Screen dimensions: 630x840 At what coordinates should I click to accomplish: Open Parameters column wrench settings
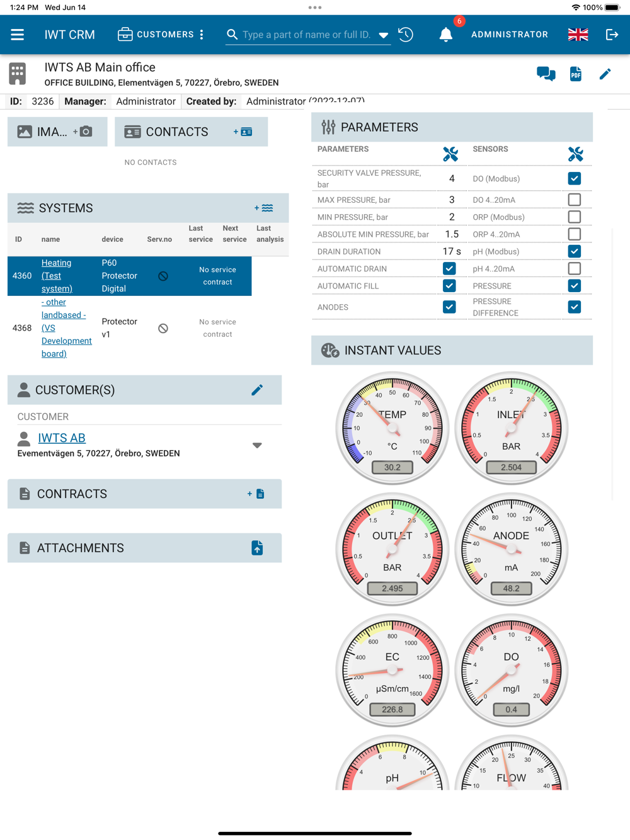(x=450, y=154)
